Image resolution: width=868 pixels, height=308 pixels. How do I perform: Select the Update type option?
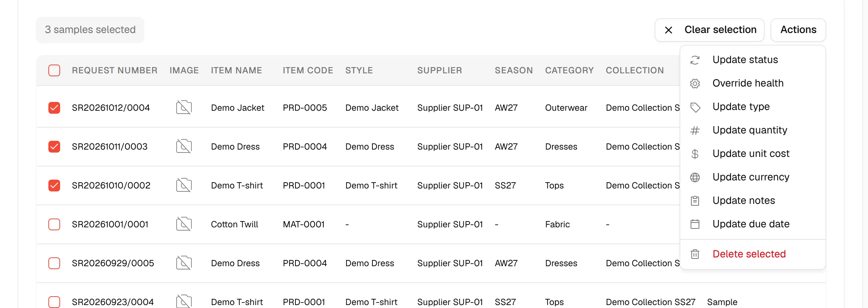coord(753,107)
